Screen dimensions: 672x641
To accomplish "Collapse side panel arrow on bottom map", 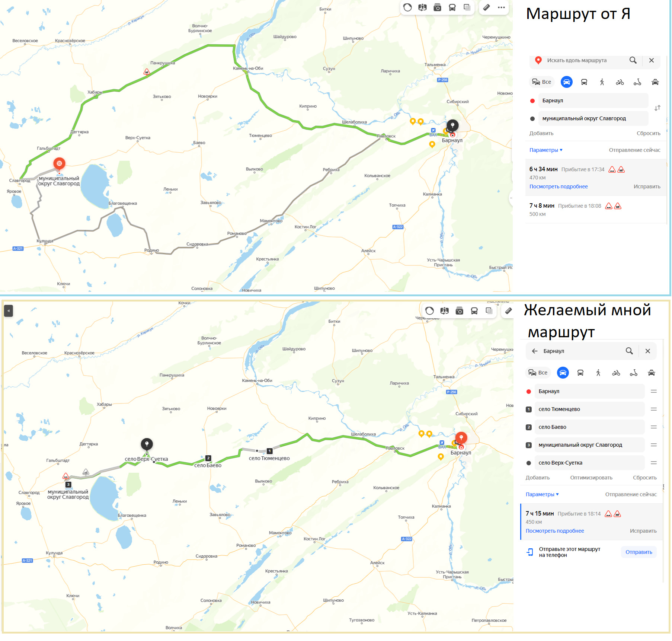I will tap(8, 310).
